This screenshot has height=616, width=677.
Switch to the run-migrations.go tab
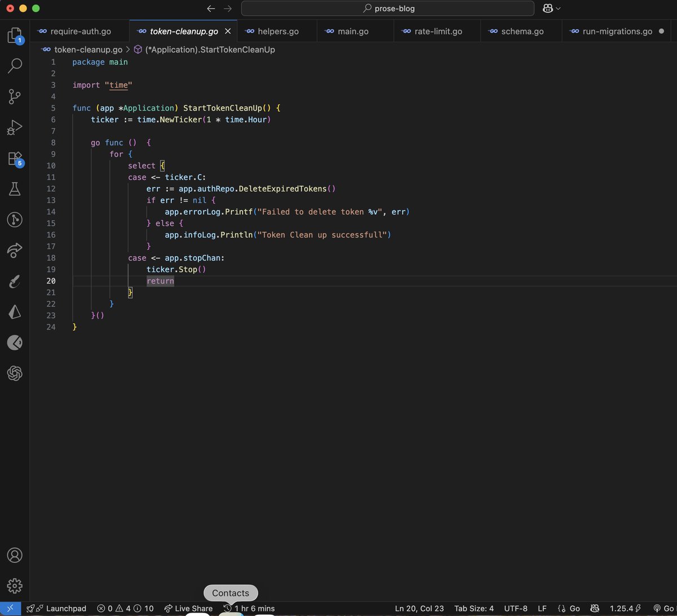[x=618, y=31]
